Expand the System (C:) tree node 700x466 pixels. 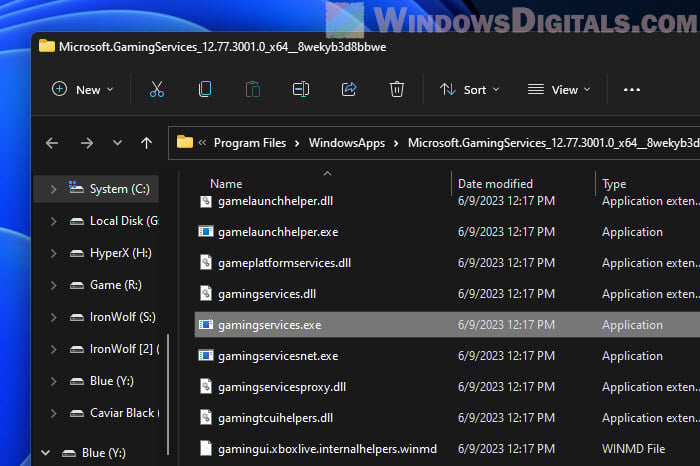click(x=53, y=189)
